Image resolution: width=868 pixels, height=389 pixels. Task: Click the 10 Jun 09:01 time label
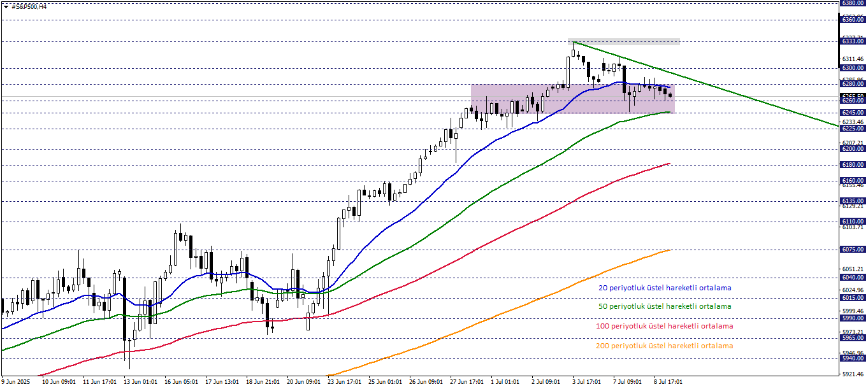58,383
